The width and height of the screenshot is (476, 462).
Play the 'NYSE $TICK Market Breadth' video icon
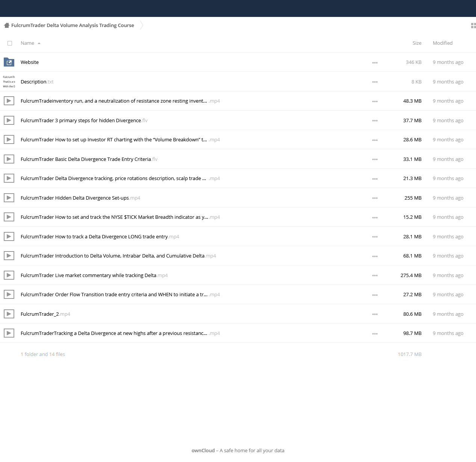pos(9,217)
